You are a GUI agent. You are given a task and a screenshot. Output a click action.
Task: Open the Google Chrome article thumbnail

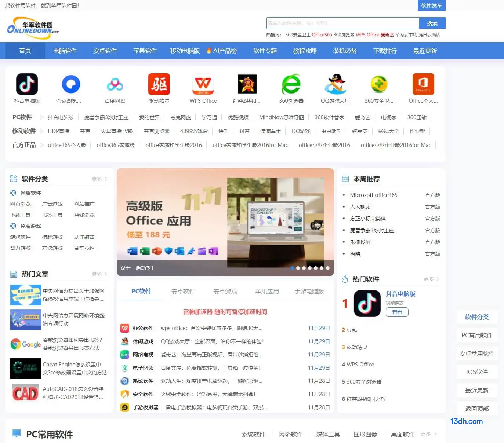26,344
